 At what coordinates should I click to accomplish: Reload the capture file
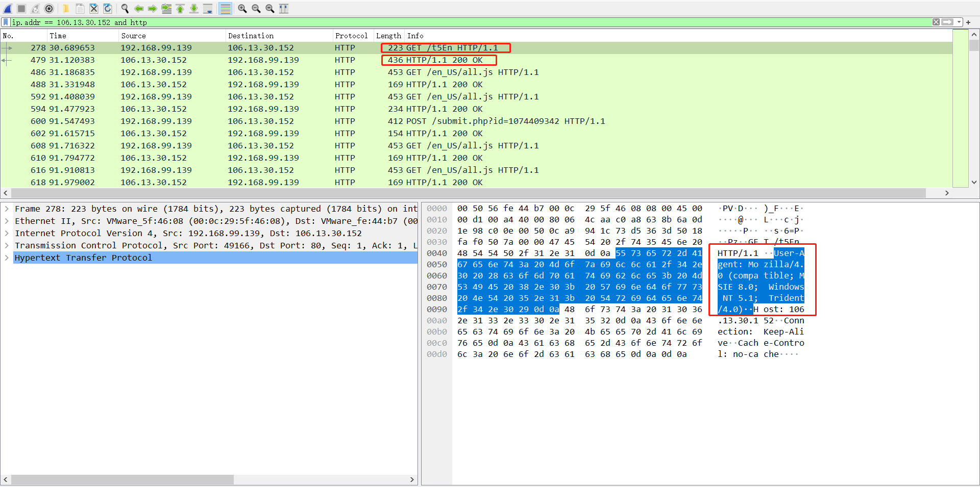point(108,9)
